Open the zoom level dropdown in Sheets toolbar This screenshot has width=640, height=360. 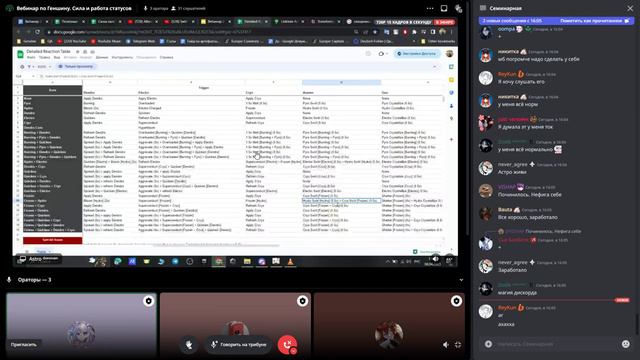point(44,67)
